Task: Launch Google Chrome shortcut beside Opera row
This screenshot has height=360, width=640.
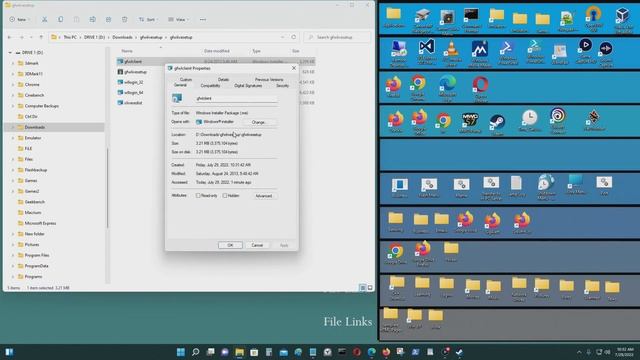Action: 418,88
